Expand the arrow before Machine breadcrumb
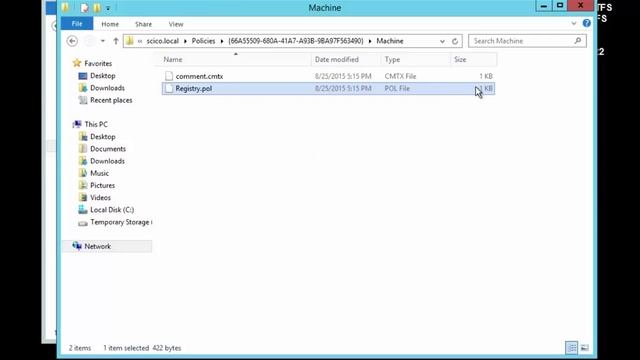 370,41
